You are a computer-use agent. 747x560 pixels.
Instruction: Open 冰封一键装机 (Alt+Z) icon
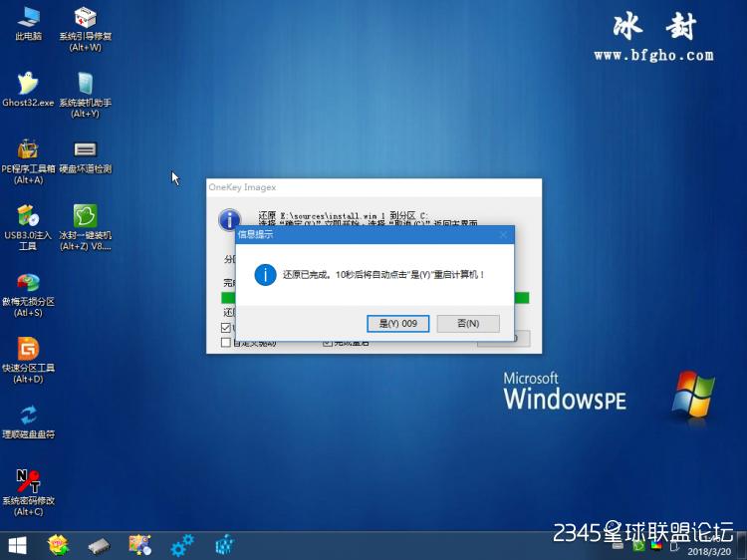(86, 227)
